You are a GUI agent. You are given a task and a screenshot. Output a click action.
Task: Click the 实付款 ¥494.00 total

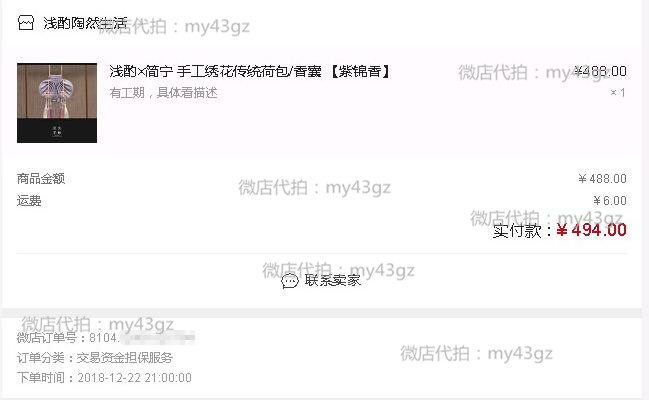(560, 230)
